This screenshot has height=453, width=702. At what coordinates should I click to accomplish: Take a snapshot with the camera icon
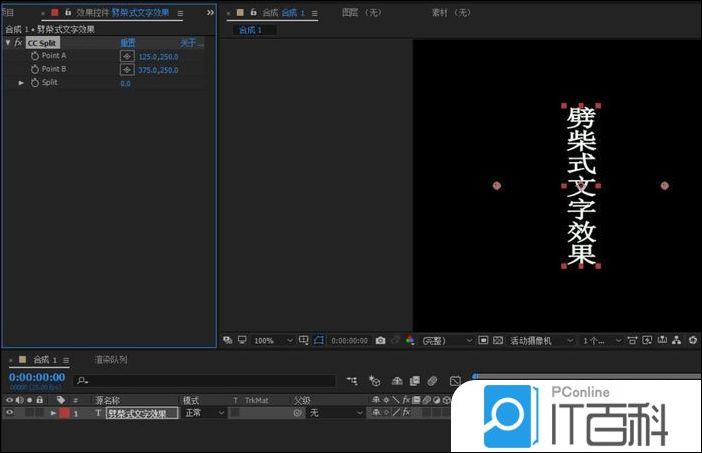tap(380, 341)
